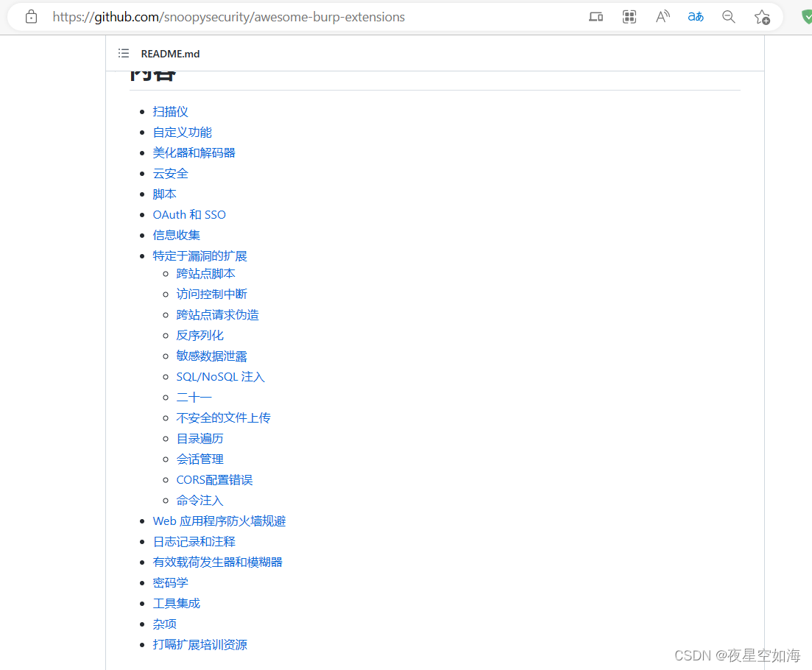This screenshot has height=670, width=812.
Task: Jump to 反序列化 section
Action: point(200,336)
